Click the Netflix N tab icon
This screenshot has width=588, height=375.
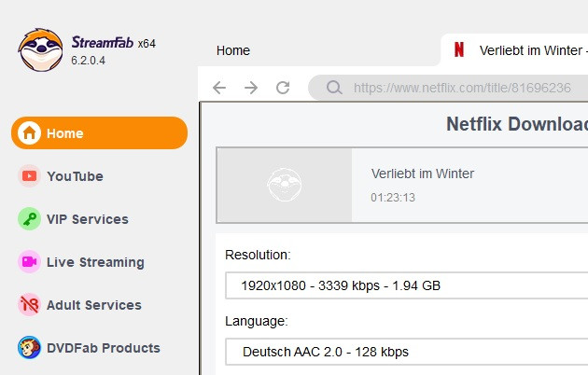point(459,50)
